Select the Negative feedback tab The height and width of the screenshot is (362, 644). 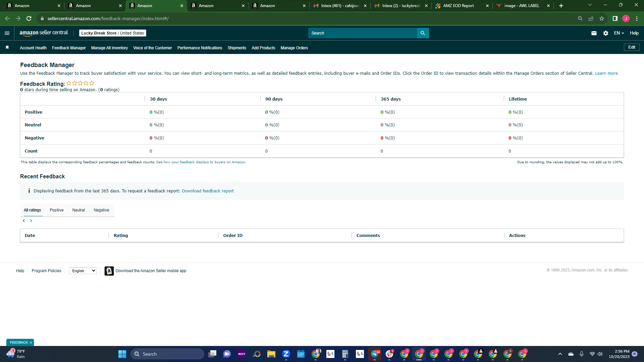click(101, 210)
